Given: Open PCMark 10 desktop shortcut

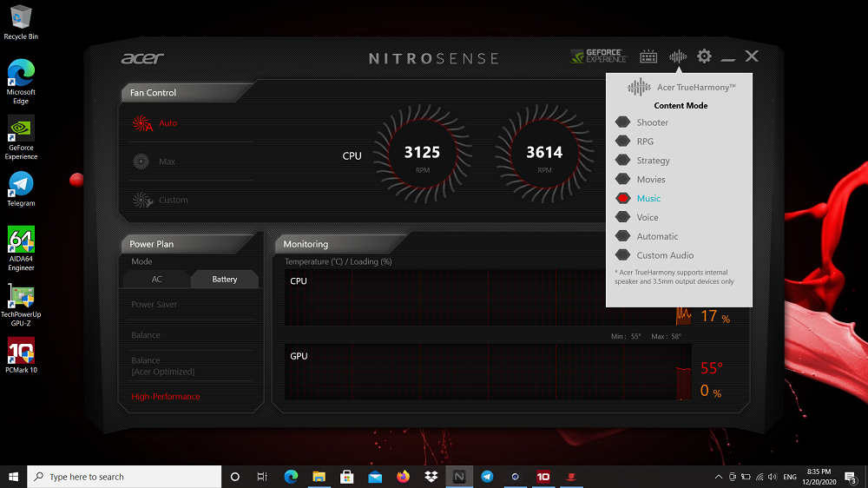Looking at the screenshot, I should [21, 356].
